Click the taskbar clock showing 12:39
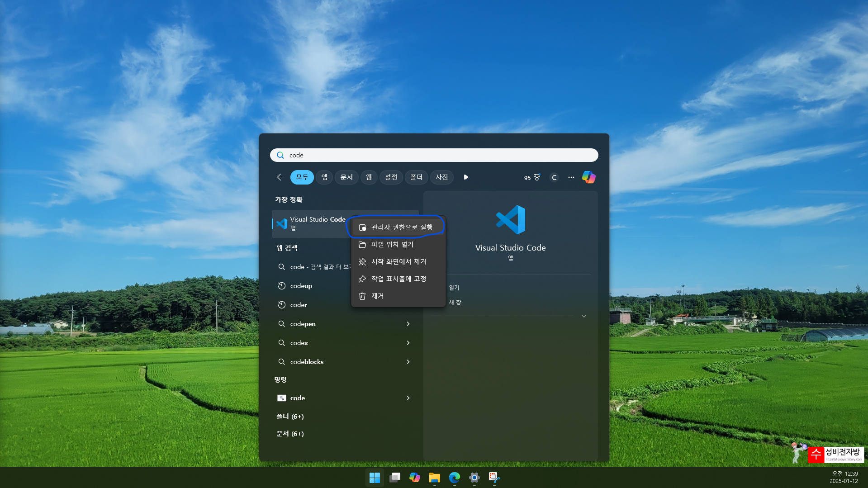 pyautogui.click(x=844, y=478)
